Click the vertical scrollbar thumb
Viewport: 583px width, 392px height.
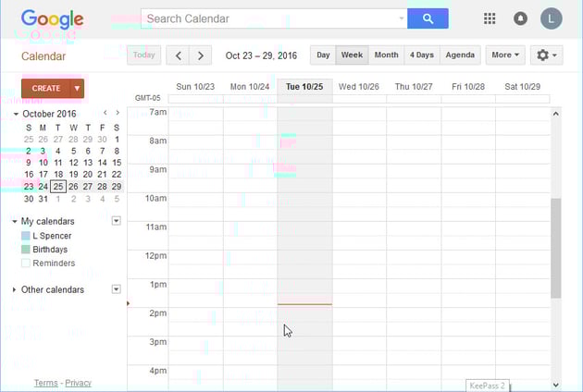[555, 248]
